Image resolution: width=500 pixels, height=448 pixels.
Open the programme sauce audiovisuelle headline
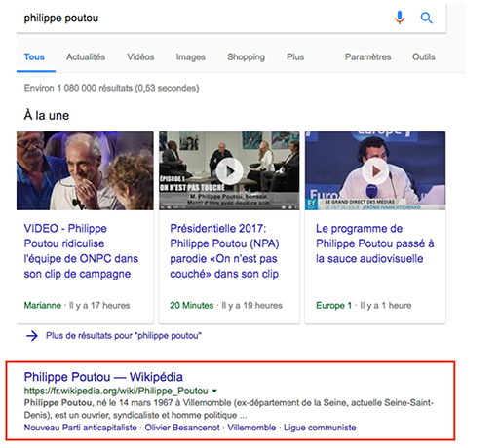375,243
